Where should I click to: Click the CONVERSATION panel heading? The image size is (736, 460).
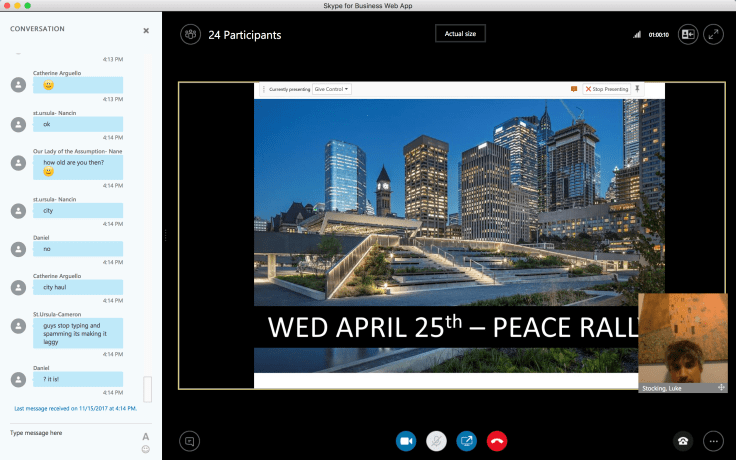[38, 29]
